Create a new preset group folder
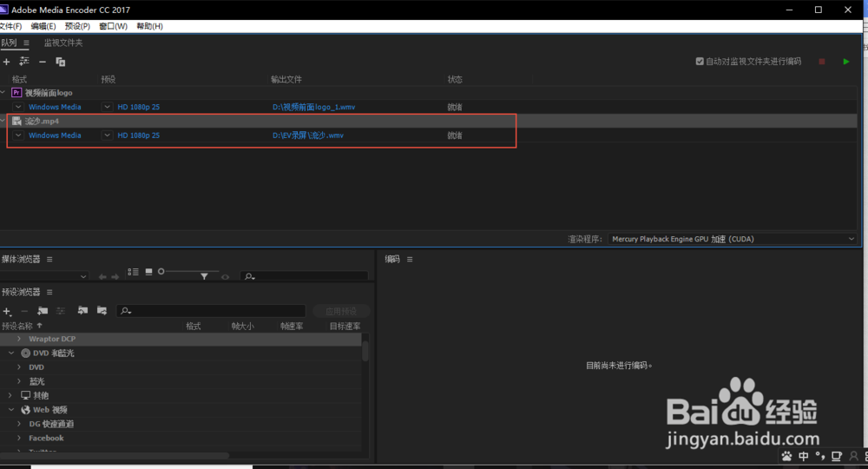Image resolution: width=868 pixels, height=469 pixels. (x=43, y=311)
